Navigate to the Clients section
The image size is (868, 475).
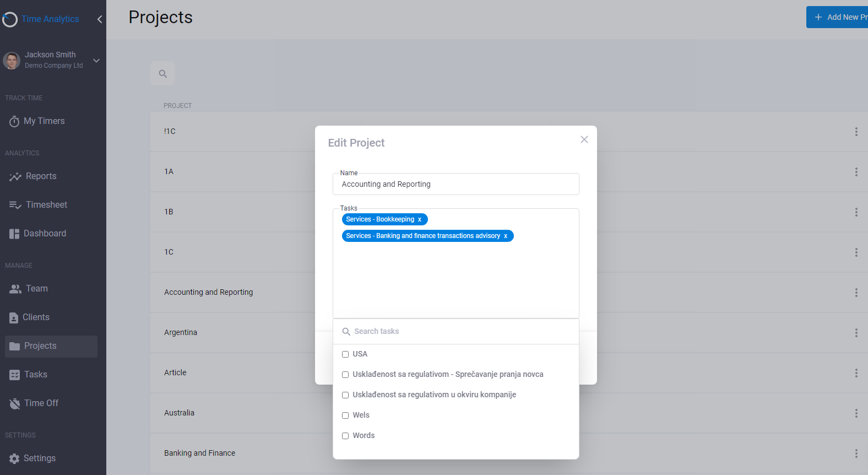51,317
